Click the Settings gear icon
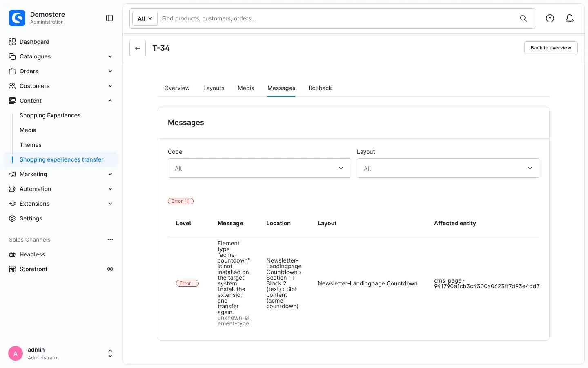The height and width of the screenshot is (368, 588). click(x=12, y=218)
